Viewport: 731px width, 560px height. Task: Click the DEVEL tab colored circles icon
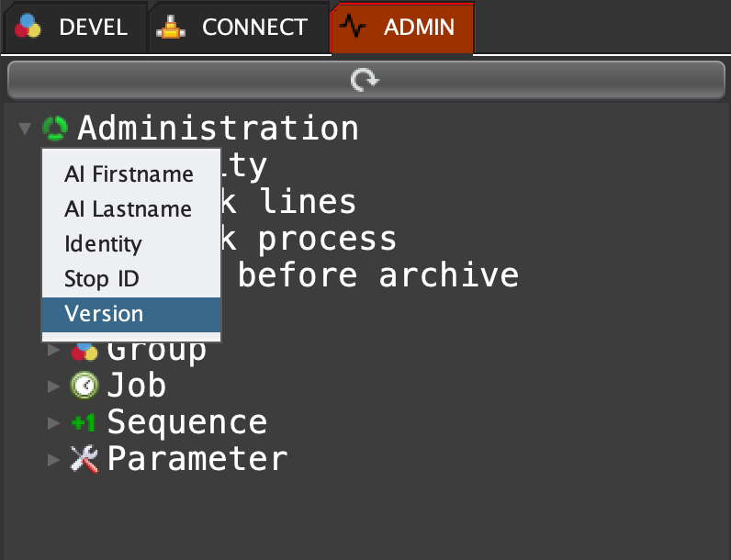tap(28, 28)
